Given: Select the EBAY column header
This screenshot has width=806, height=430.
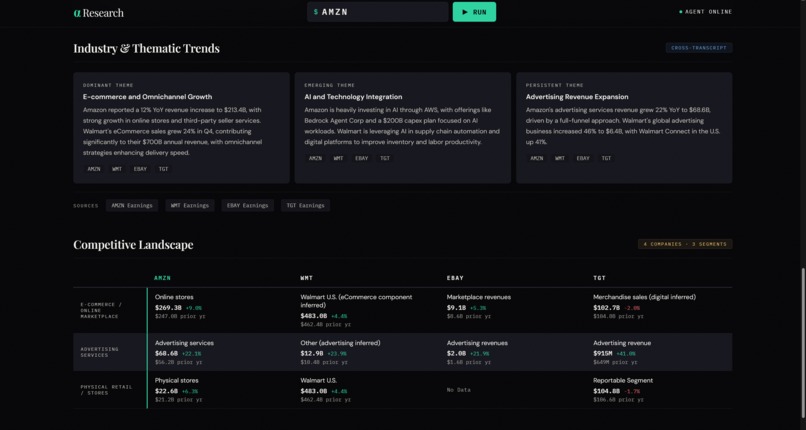Looking at the screenshot, I should point(455,278).
